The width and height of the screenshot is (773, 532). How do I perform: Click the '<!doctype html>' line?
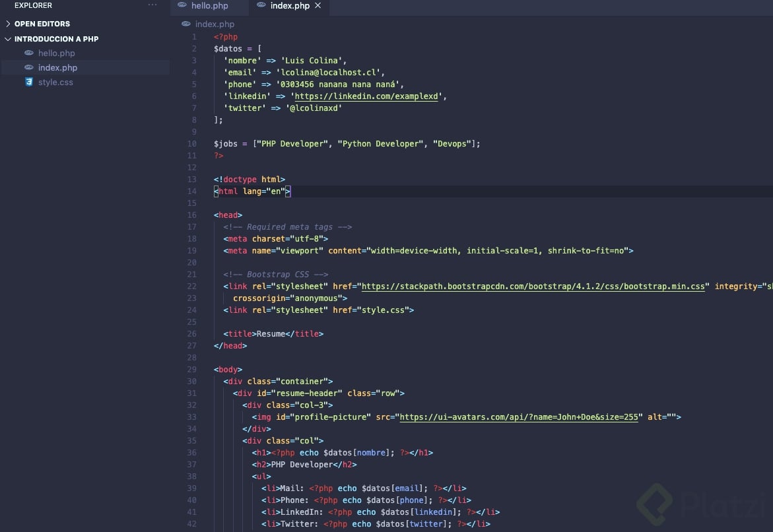click(x=250, y=180)
